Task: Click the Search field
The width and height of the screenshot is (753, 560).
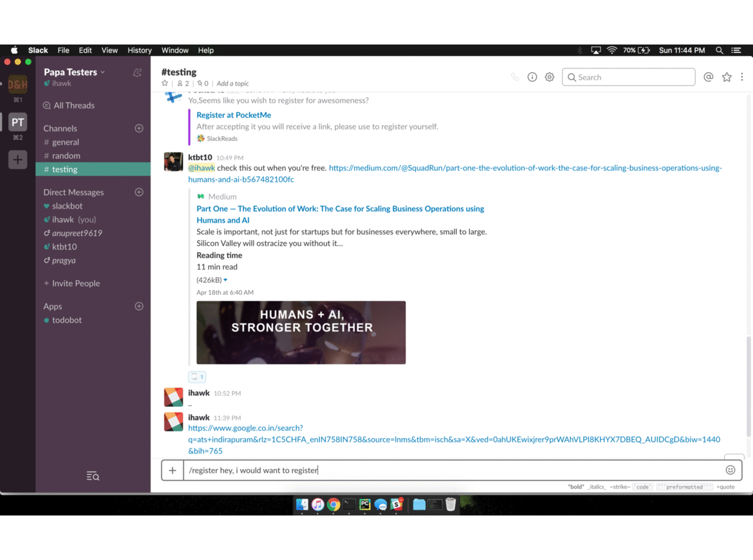Action: (x=628, y=77)
